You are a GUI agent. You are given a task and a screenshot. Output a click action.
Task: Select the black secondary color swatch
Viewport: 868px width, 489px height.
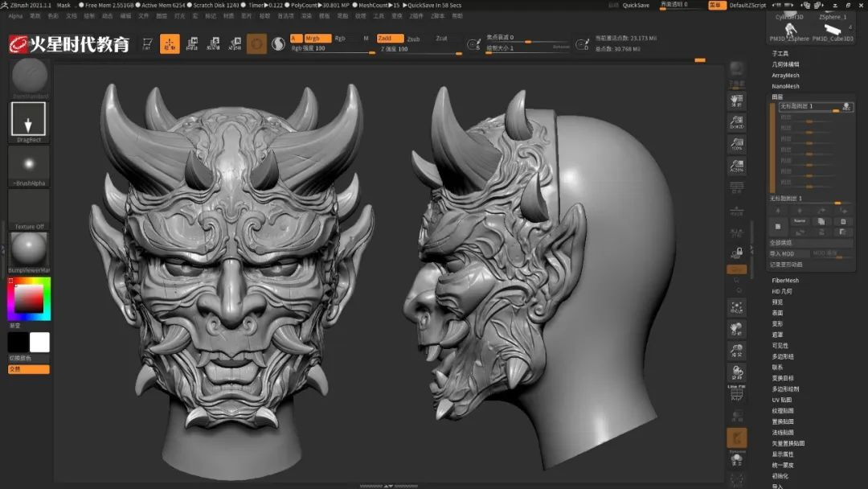click(18, 343)
